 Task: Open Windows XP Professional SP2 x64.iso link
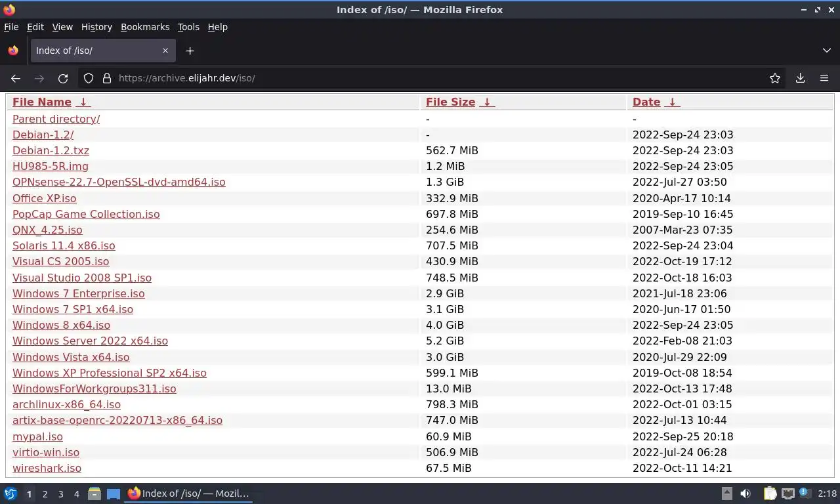110,373
